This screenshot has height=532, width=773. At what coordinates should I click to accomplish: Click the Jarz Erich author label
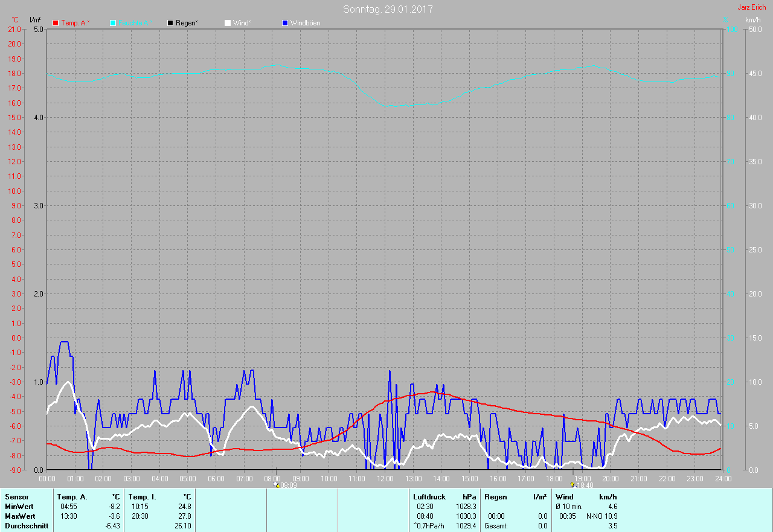click(x=751, y=7)
